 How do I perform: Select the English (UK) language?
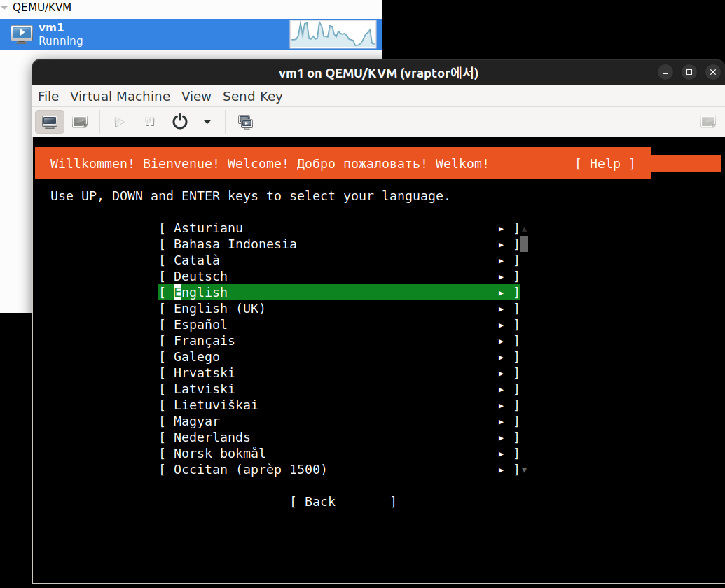339,309
